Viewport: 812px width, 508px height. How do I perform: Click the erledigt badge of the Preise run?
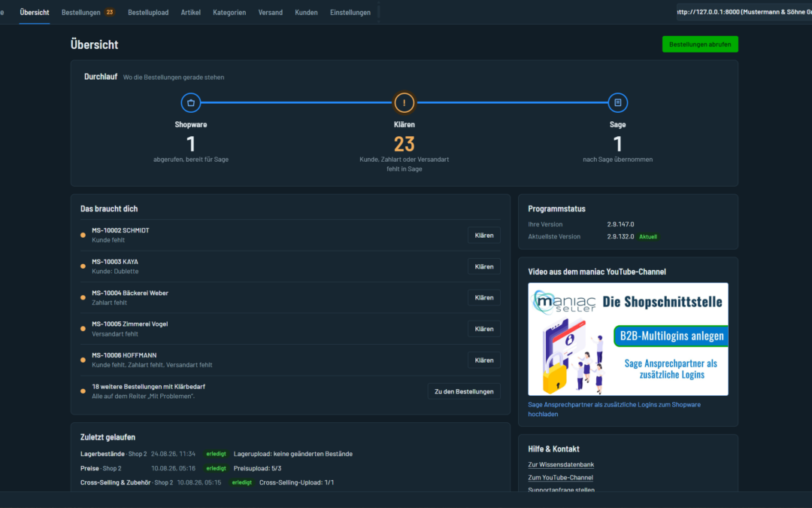coord(216,468)
